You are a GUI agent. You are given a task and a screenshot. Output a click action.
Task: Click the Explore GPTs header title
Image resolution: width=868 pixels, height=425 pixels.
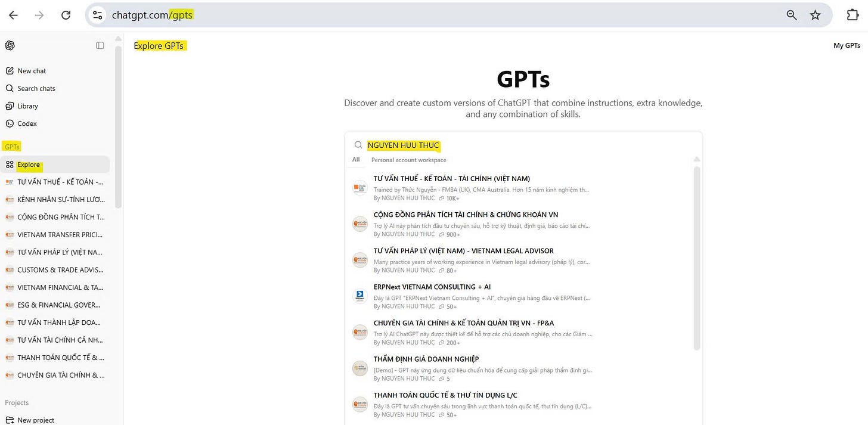[x=159, y=46]
